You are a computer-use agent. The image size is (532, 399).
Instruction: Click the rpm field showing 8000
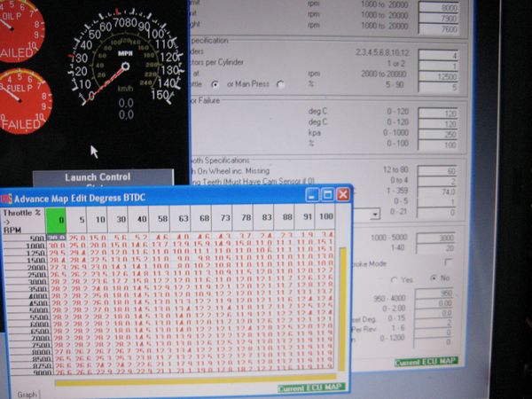coord(439,7)
